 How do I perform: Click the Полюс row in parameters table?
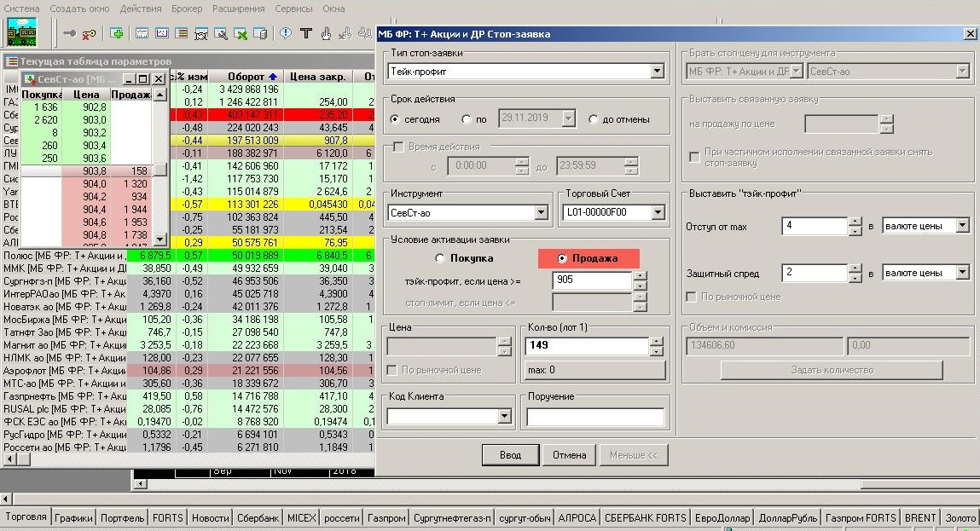pyautogui.click(x=188, y=256)
